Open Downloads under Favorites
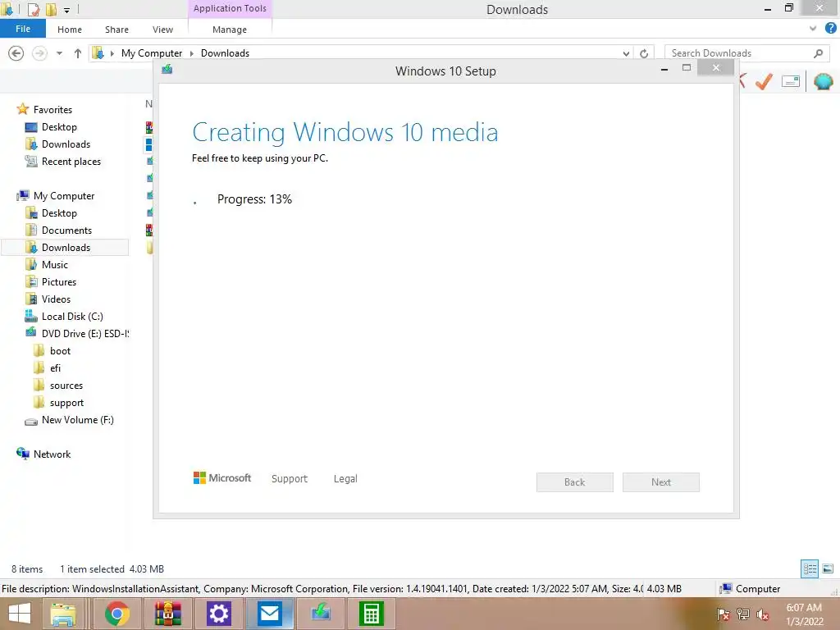 (66, 144)
